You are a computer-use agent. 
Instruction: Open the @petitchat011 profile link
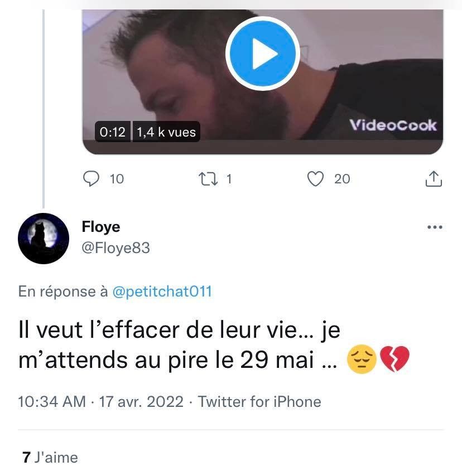[x=162, y=292]
